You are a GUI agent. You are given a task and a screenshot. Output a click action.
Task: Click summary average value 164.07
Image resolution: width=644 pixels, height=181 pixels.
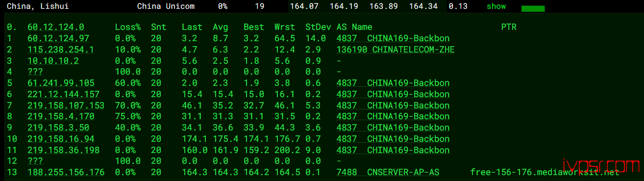[x=304, y=6]
